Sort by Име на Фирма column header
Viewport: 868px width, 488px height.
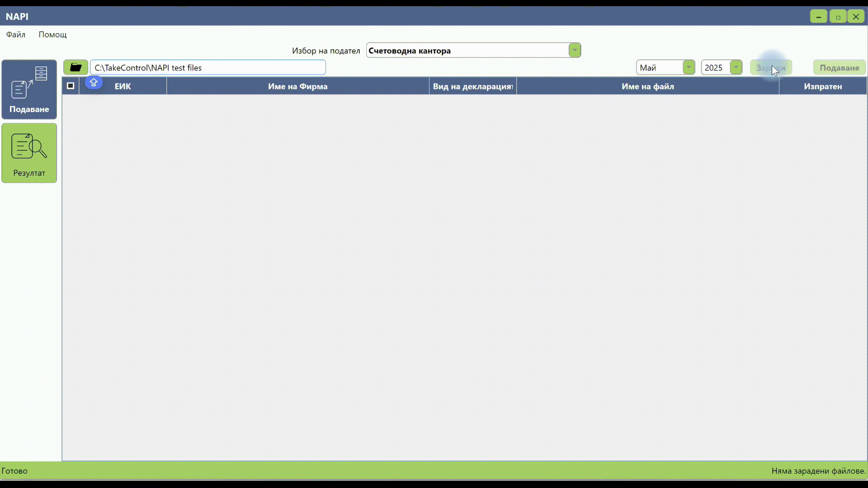tap(298, 86)
